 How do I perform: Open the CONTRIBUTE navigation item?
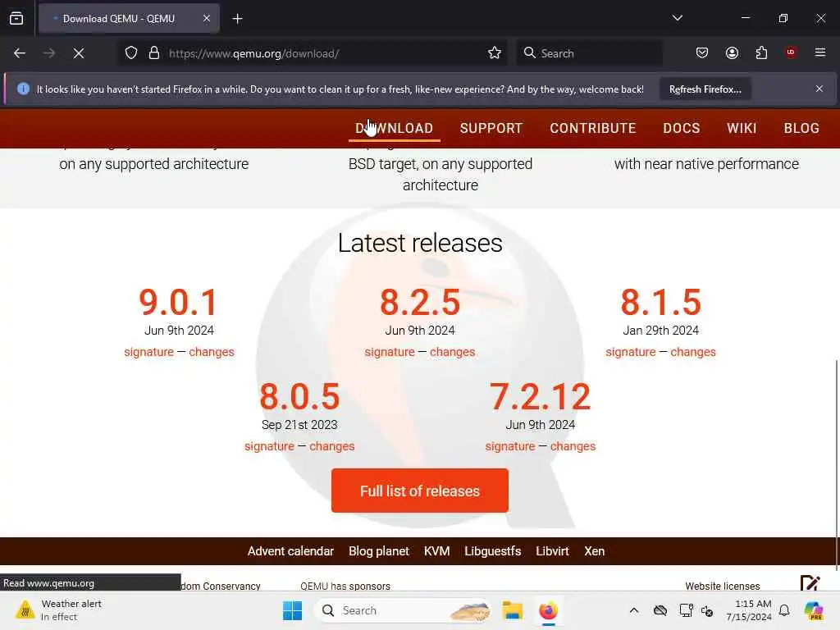tap(593, 128)
